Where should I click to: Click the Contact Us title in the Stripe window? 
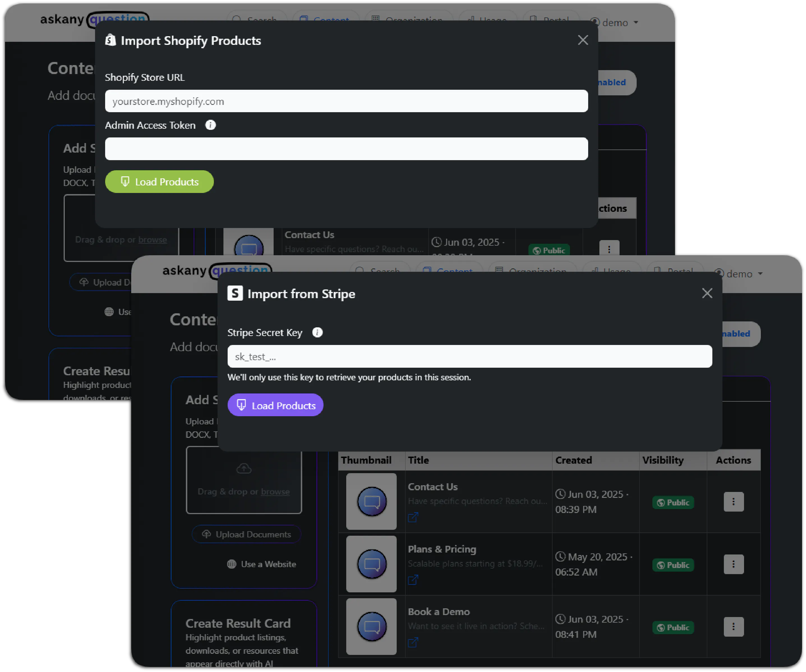pyautogui.click(x=433, y=487)
